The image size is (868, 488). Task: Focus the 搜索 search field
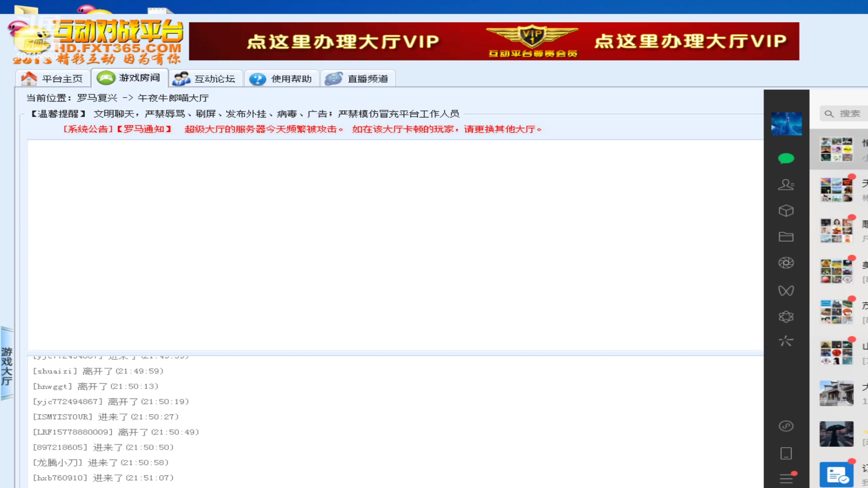(x=844, y=113)
